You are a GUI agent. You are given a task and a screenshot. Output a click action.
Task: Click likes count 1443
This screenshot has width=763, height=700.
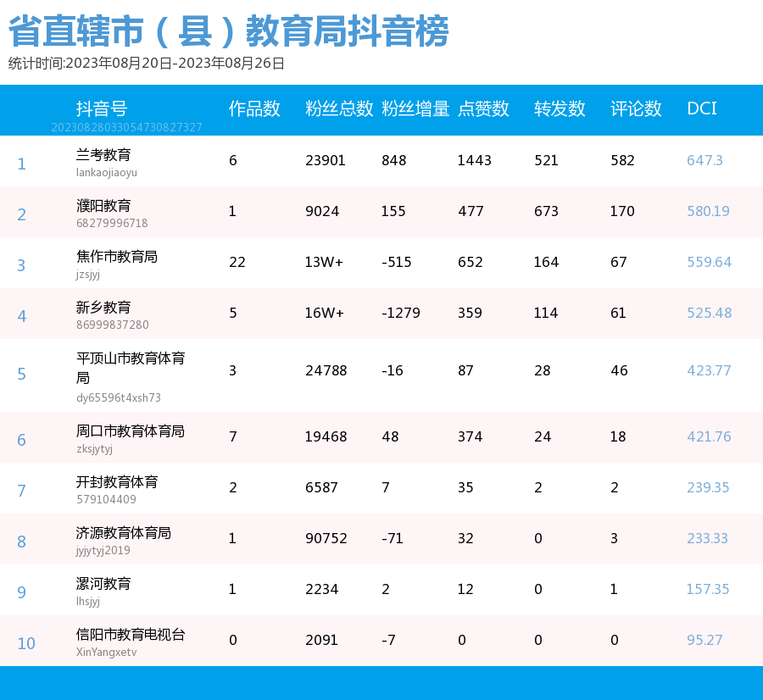[475, 160]
